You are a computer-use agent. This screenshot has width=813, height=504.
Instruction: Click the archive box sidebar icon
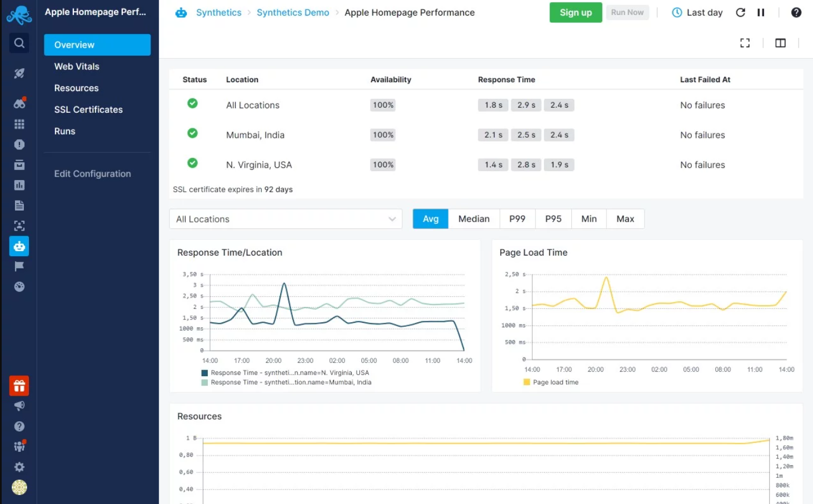19,164
